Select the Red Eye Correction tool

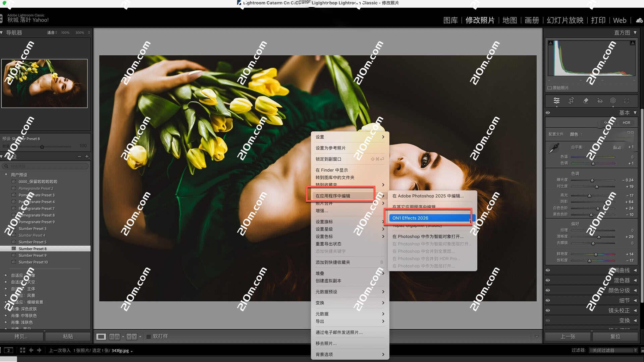pyautogui.click(x=600, y=101)
